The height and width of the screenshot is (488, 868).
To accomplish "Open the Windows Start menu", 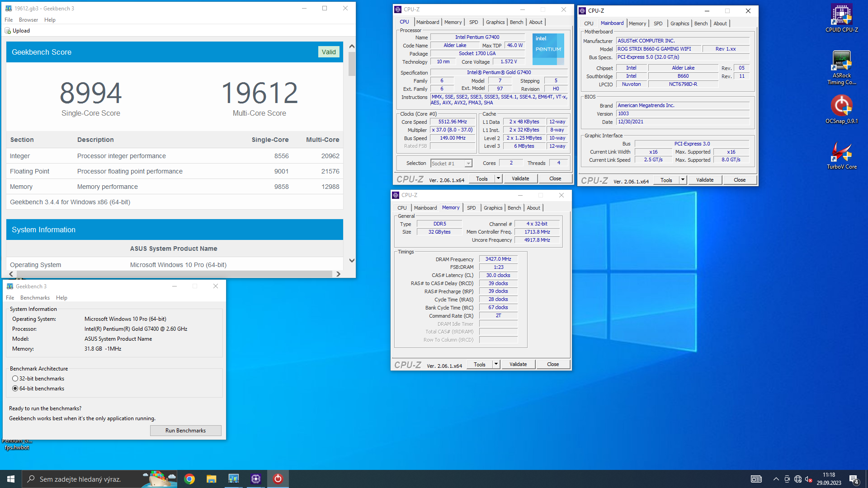I will point(11,479).
